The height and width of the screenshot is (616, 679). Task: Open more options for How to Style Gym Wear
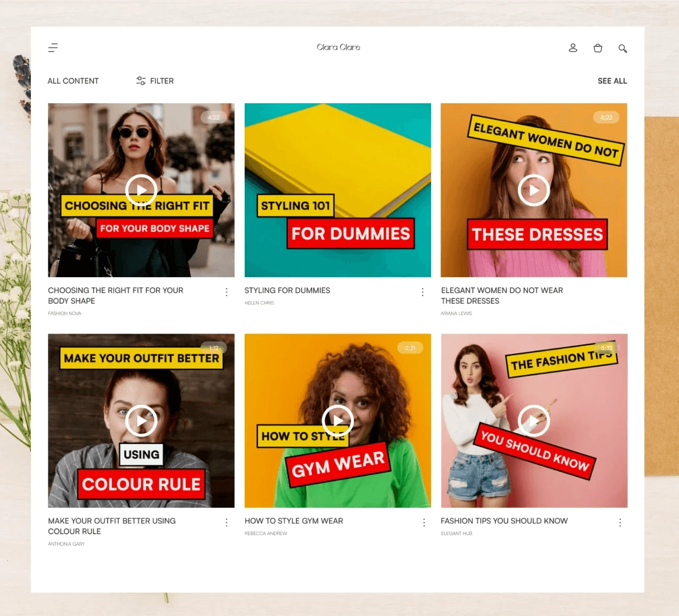[424, 522]
